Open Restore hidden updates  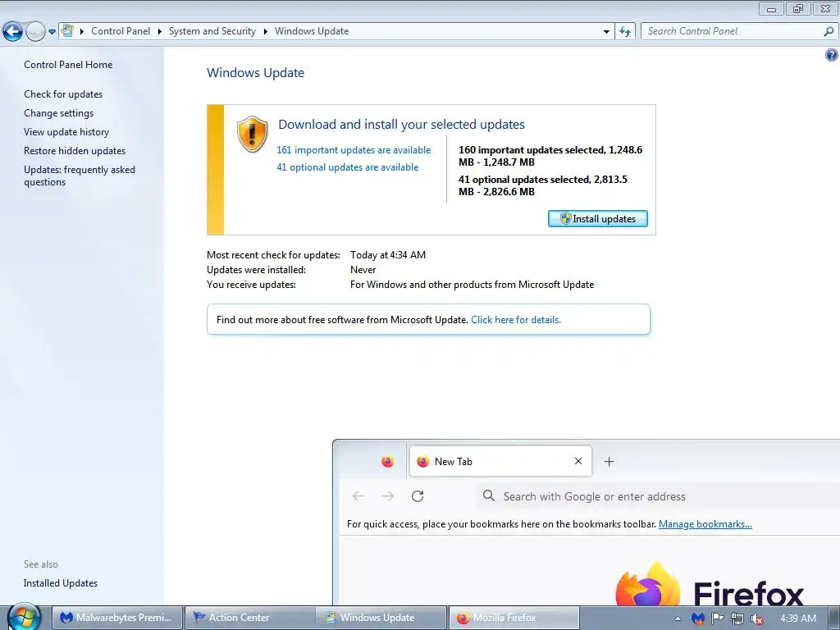(x=75, y=151)
